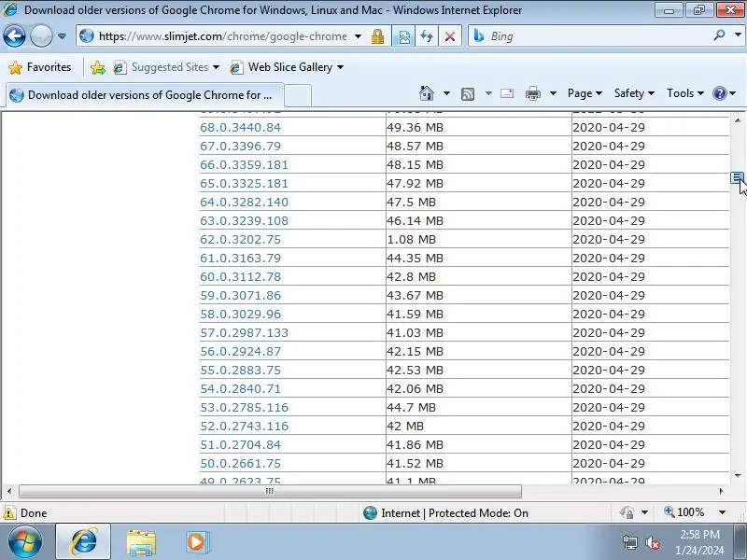Expand the zoom level dropdown arrow

(x=722, y=512)
